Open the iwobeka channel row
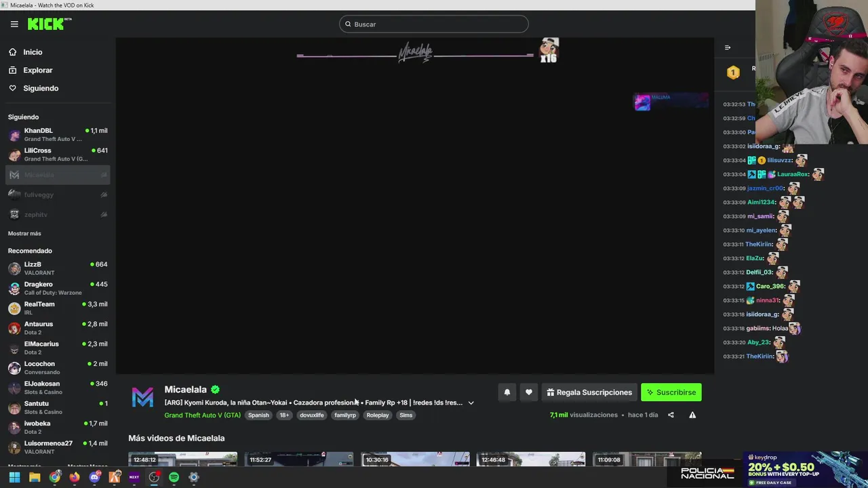The width and height of the screenshot is (868, 488). point(58,428)
